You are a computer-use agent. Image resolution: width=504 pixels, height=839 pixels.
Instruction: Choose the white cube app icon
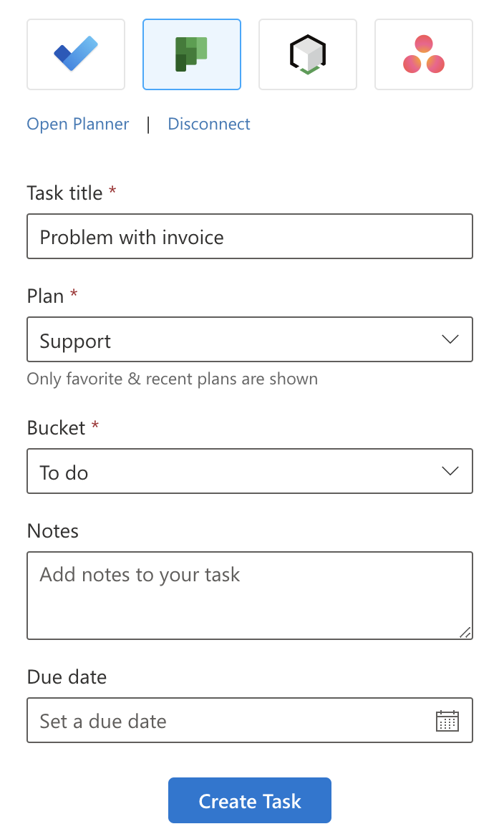(308, 54)
